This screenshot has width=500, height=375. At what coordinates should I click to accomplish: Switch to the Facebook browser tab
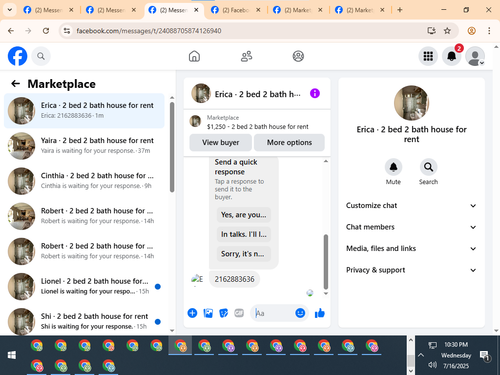click(x=235, y=10)
